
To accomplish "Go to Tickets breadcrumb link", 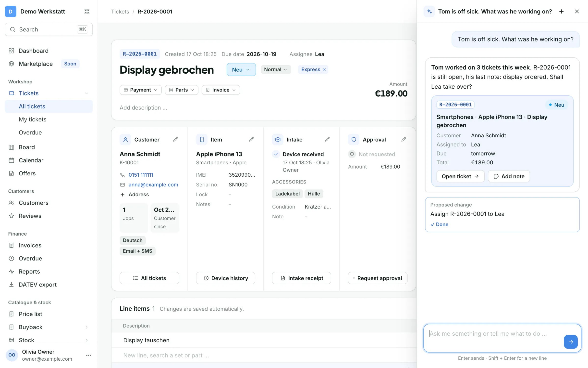I will [x=120, y=12].
